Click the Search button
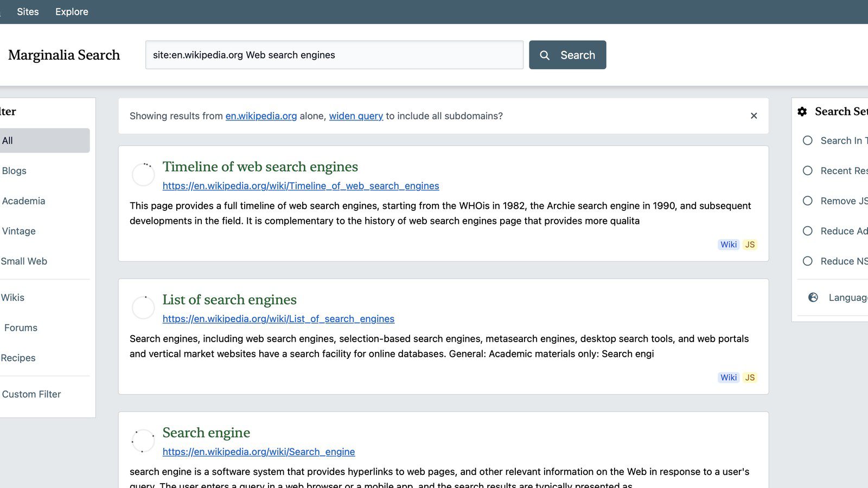Viewport: 868px width, 488px height. [567, 55]
